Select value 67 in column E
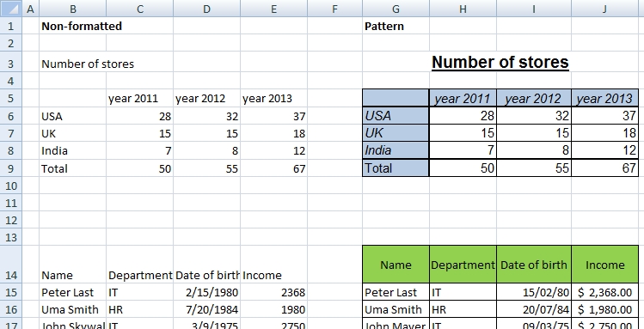Viewport: 644px width, 329px height. pyautogui.click(x=274, y=168)
